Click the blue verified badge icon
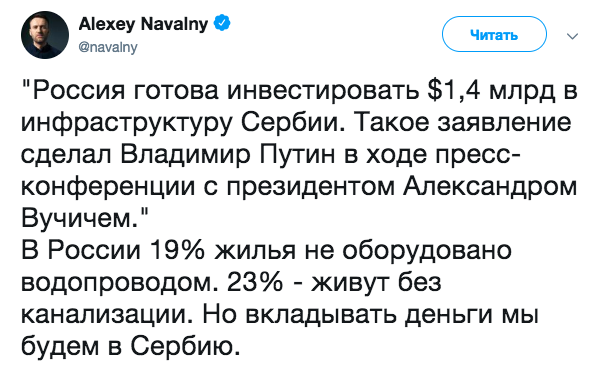This screenshot has height=365, width=591. click(x=222, y=23)
